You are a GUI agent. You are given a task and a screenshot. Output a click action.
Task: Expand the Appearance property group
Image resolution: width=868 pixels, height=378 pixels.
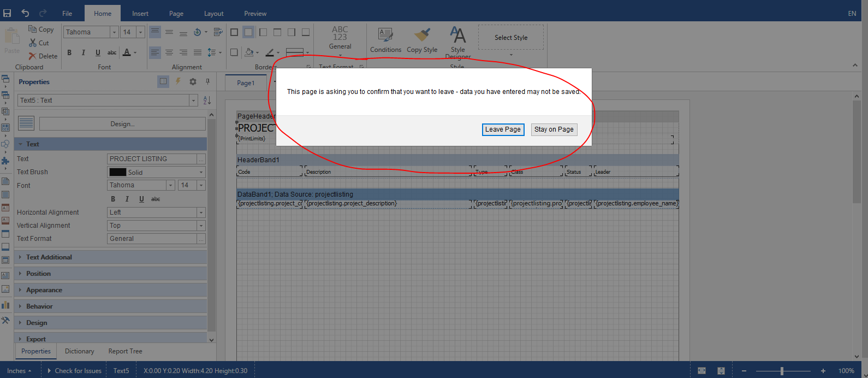coord(110,290)
